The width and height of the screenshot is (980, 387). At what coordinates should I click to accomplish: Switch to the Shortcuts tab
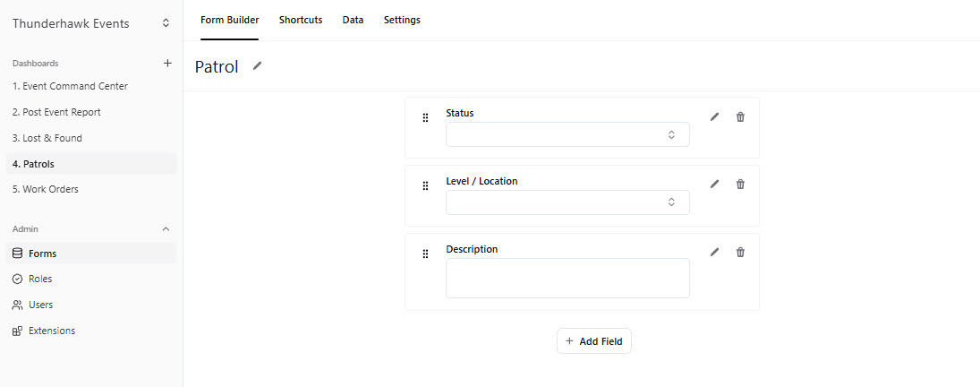(300, 20)
